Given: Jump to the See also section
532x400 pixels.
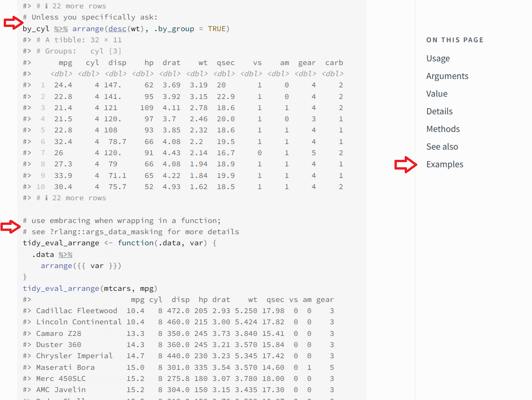Looking at the screenshot, I should (442, 147).
